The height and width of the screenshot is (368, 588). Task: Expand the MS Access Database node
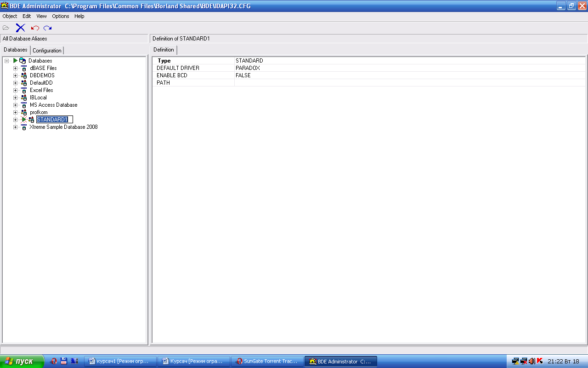(x=15, y=105)
